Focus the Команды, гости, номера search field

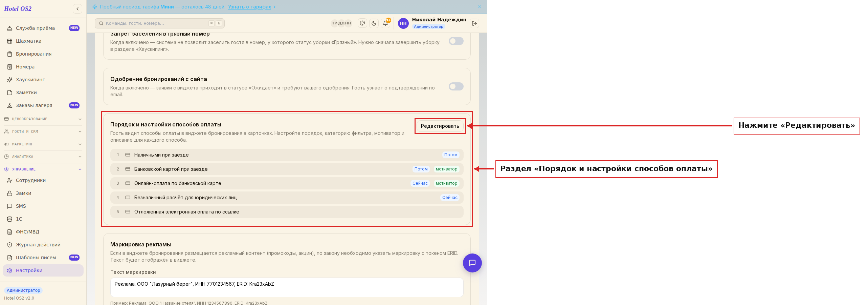160,23
